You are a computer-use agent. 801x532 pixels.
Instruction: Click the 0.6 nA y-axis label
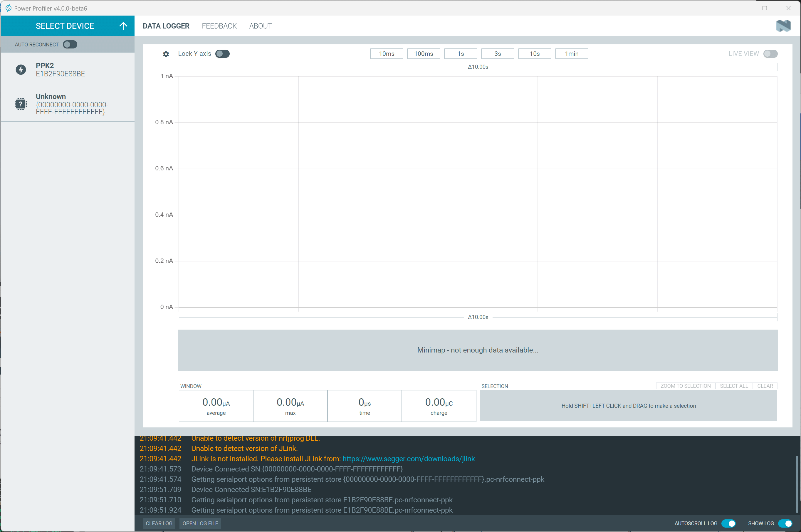tap(164, 168)
